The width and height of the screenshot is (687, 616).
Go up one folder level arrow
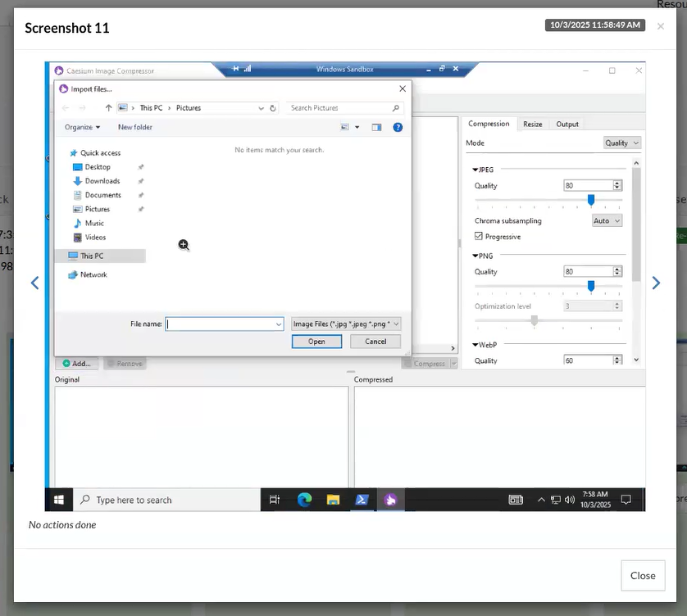[108, 108]
